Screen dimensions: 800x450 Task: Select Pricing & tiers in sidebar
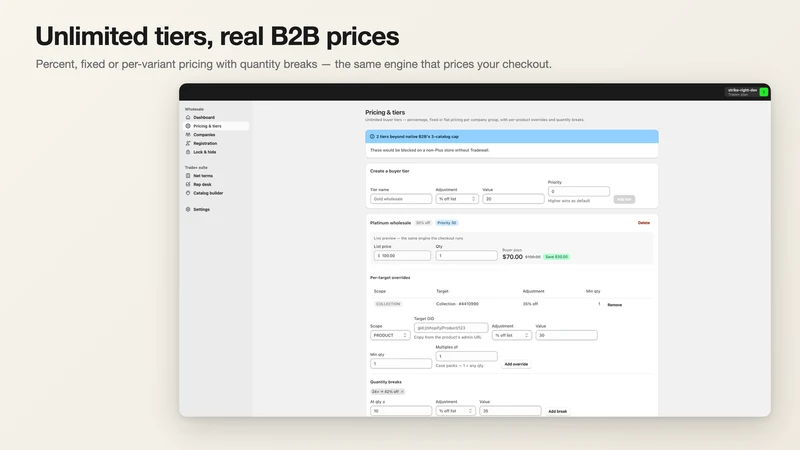[x=216, y=126]
